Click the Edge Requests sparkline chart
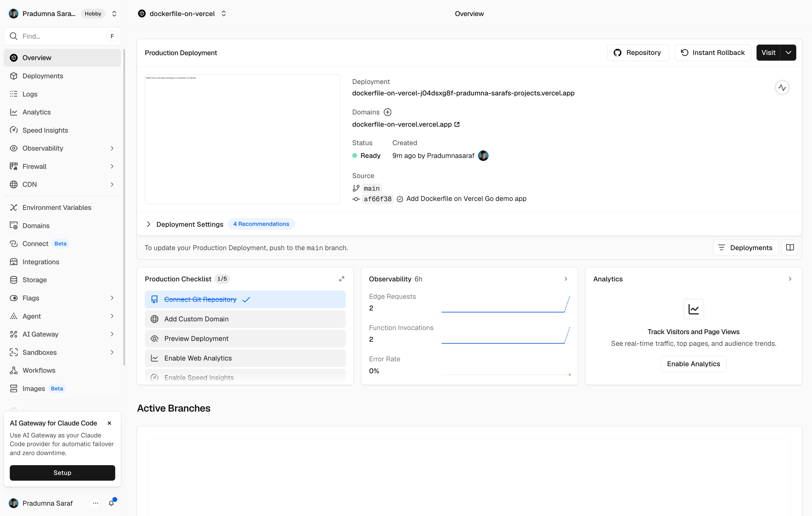 505,304
